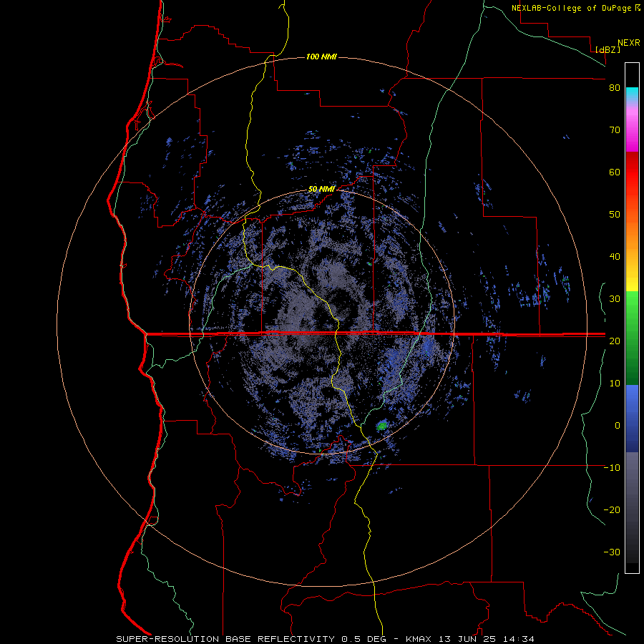Click the -30 value on the dBZ scale
This screenshot has width=644, height=644.
[x=612, y=552]
